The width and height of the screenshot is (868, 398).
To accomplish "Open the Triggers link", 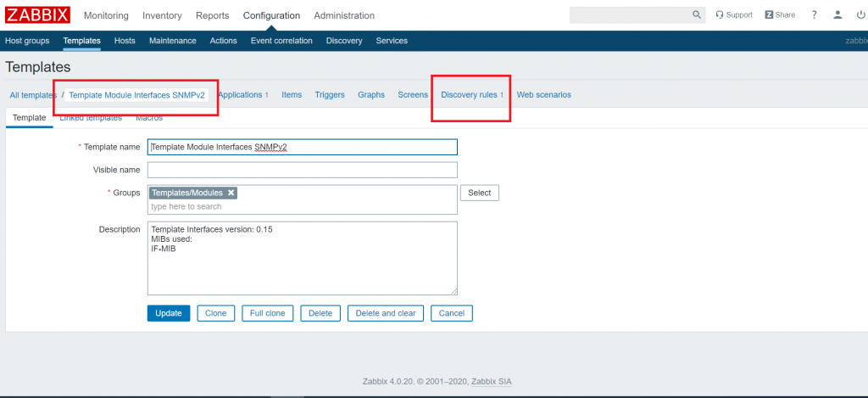I will 330,95.
